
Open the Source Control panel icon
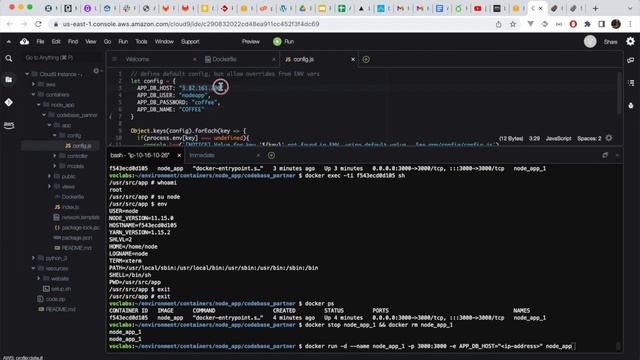[x=9, y=102]
